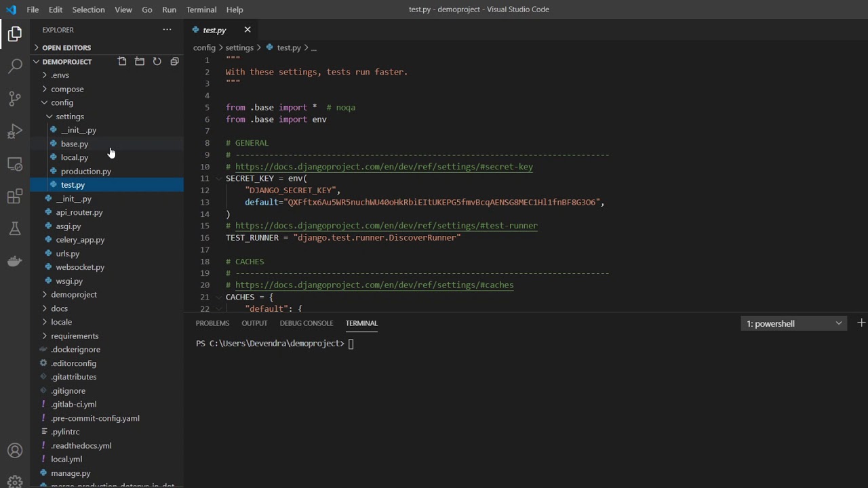The height and width of the screenshot is (488, 868).
Task: Open the Extensions view
Action: point(15,197)
